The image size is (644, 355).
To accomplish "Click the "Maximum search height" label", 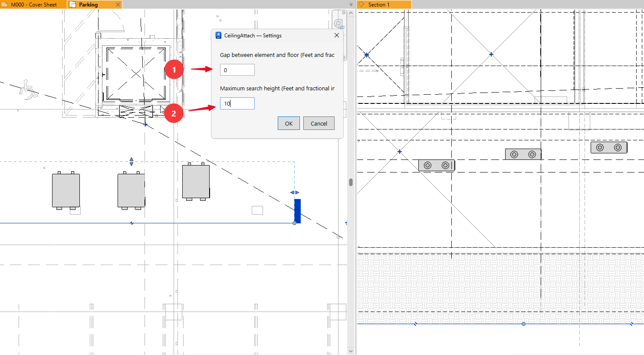I will [x=250, y=88].
